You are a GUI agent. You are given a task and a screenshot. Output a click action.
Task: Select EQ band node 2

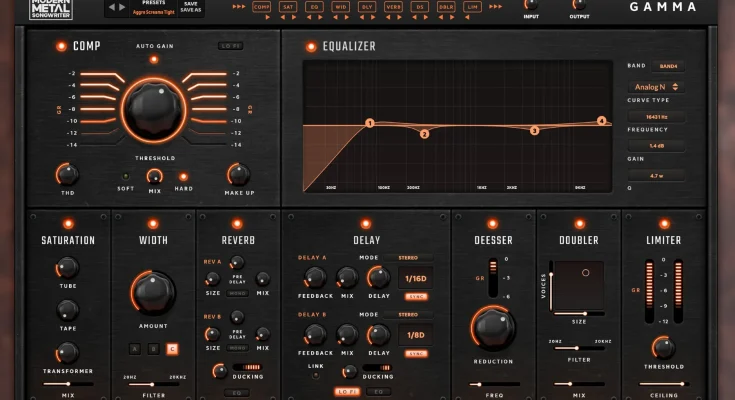424,134
